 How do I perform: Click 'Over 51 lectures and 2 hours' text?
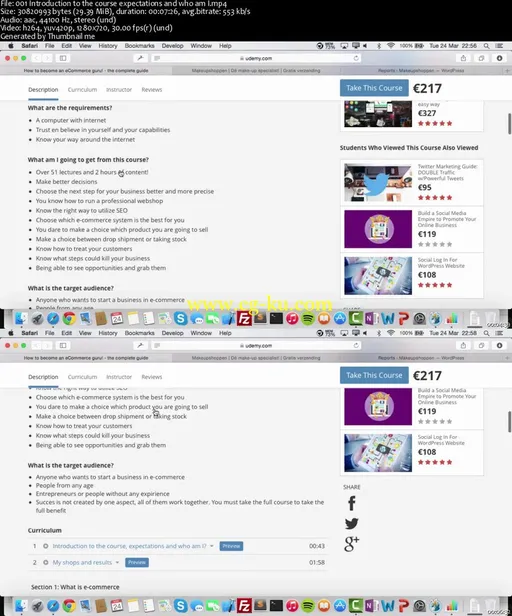point(92,172)
